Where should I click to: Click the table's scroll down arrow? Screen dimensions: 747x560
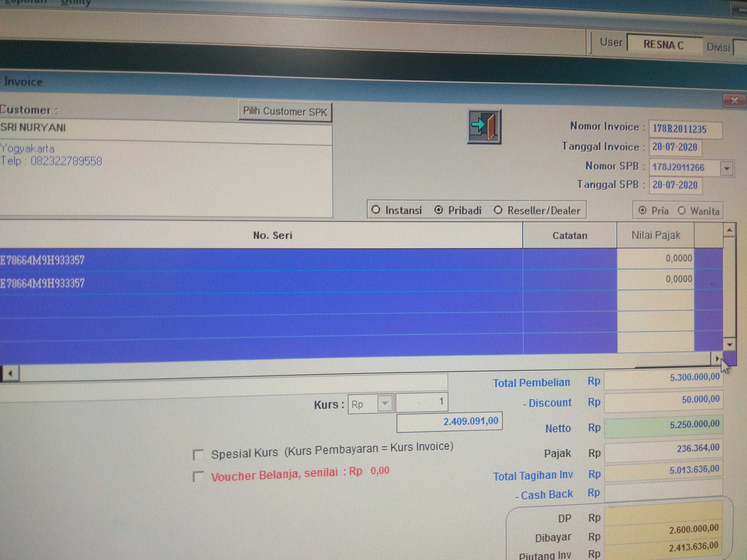point(729,345)
